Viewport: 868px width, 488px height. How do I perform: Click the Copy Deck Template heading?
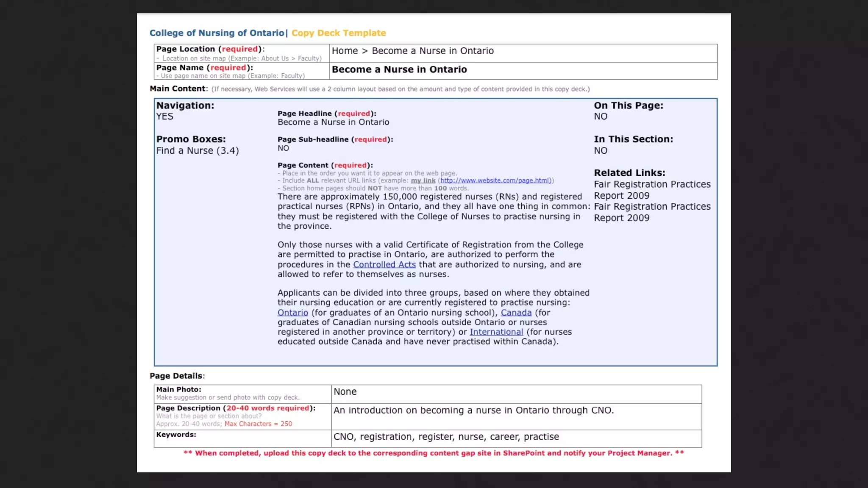tap(338, 33)
